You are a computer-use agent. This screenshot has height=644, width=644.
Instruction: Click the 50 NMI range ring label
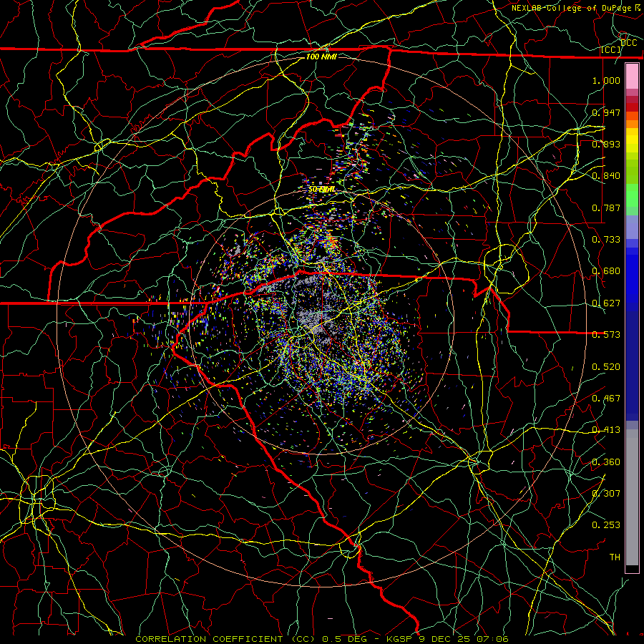tap(321, 189)
